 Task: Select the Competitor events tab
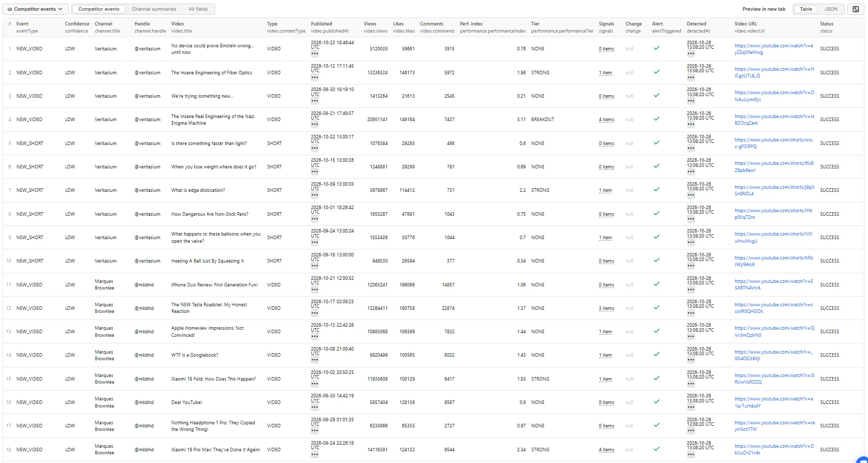coord(99,9)
